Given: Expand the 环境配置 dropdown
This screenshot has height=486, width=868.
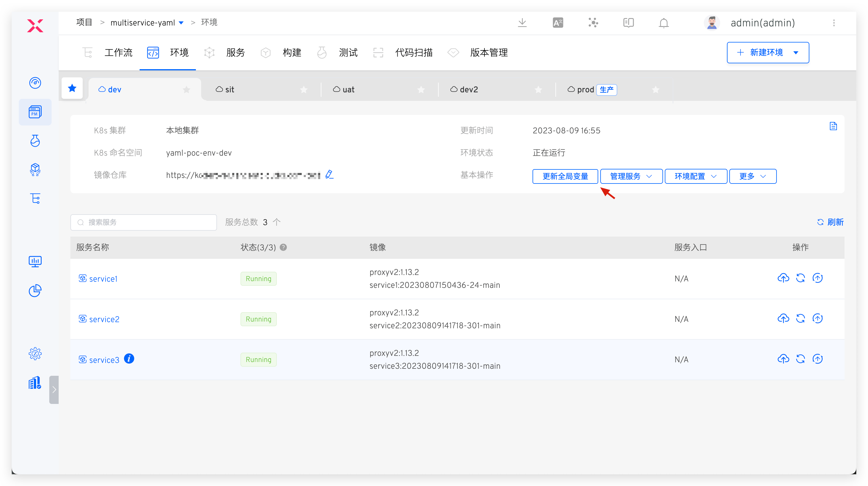Looking at the screenshot, I should (696, 176).
